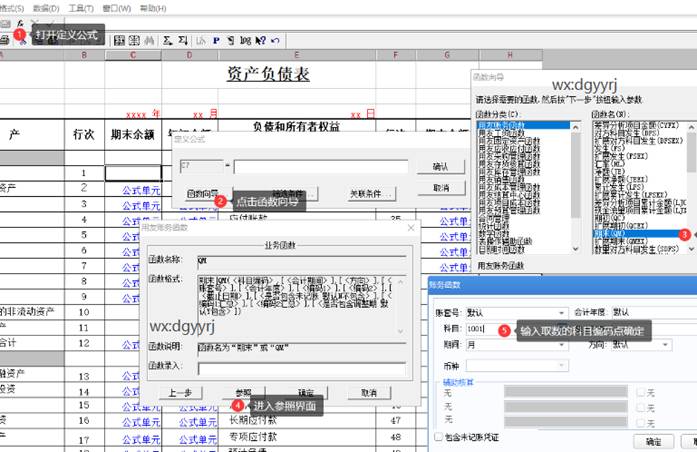Click the 长期应付款 cell
This screenshot has width=697, height=452.
click(252, 420)
